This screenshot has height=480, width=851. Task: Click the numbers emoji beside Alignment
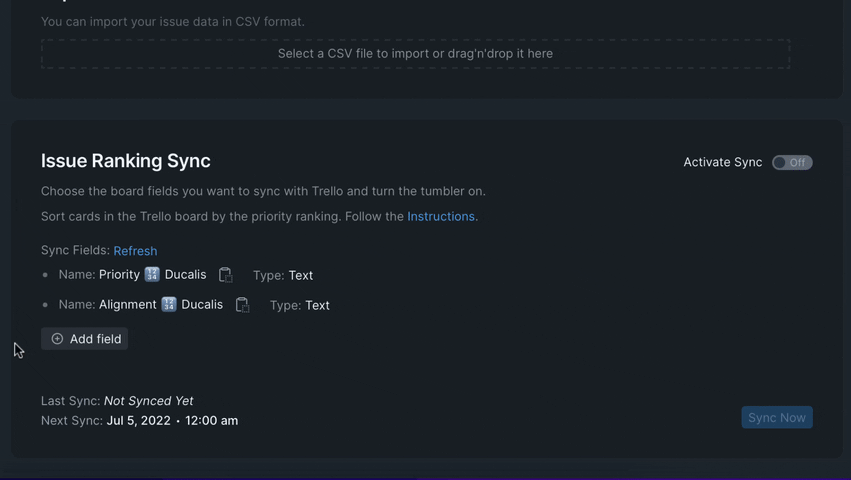pyautogui.click(x=169, y=305)
